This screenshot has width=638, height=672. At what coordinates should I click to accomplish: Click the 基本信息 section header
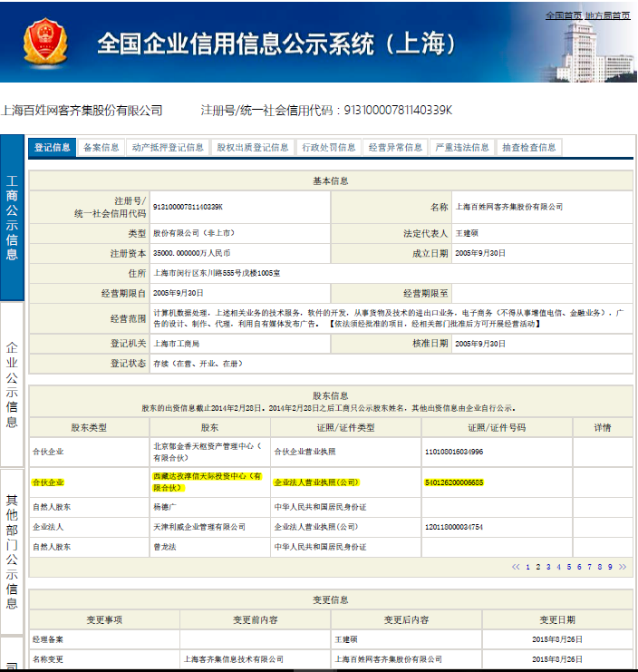[331, 180]
